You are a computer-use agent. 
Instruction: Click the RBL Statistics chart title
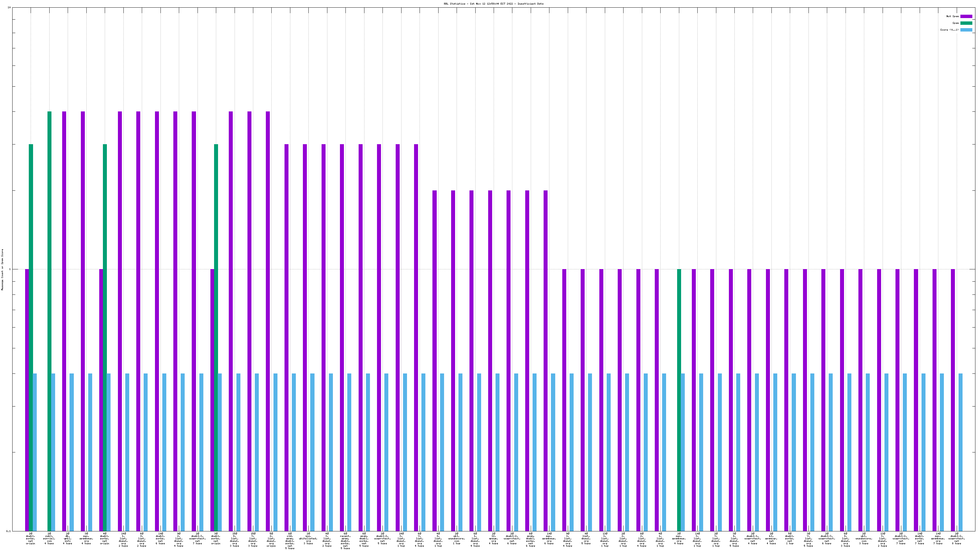[x=493, y=4]
